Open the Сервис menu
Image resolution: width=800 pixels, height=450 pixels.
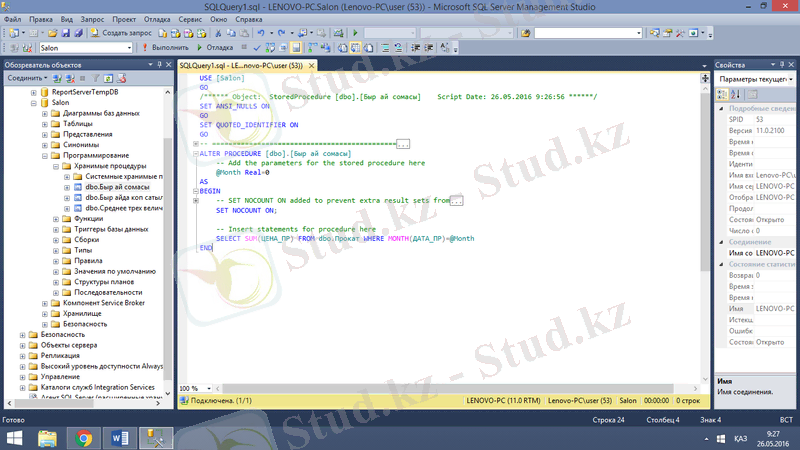tap(190, 19)
